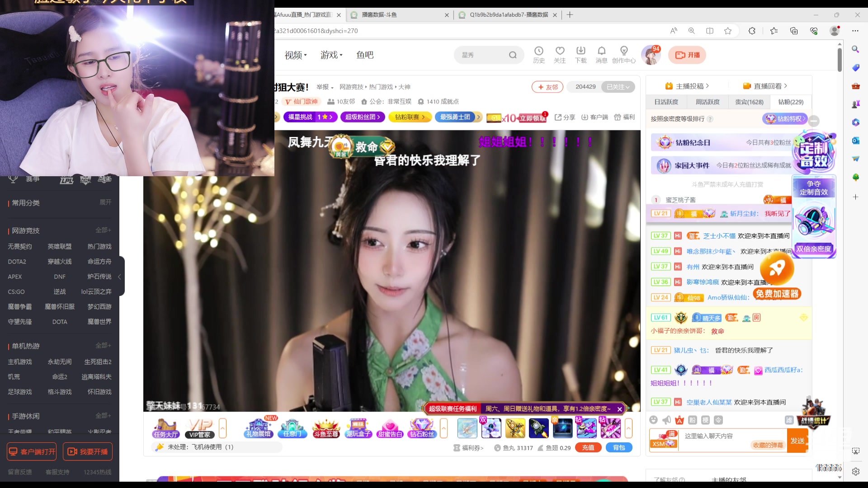Toggle the 滤 chat filter button
Viewport: 868px width, 488px height.
[789, 420]
